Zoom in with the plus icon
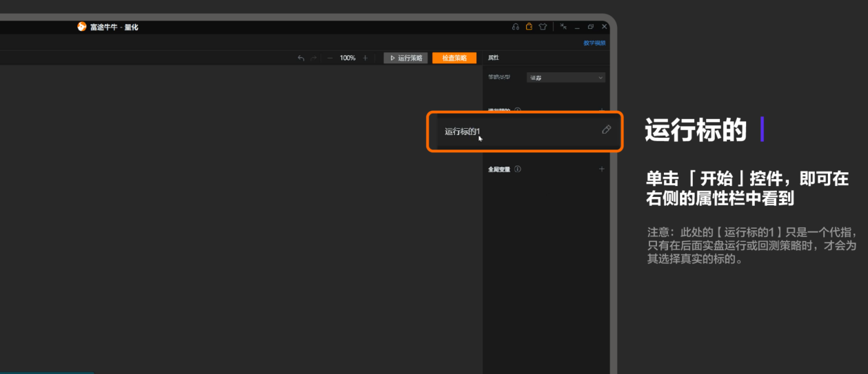 [365, 58]
